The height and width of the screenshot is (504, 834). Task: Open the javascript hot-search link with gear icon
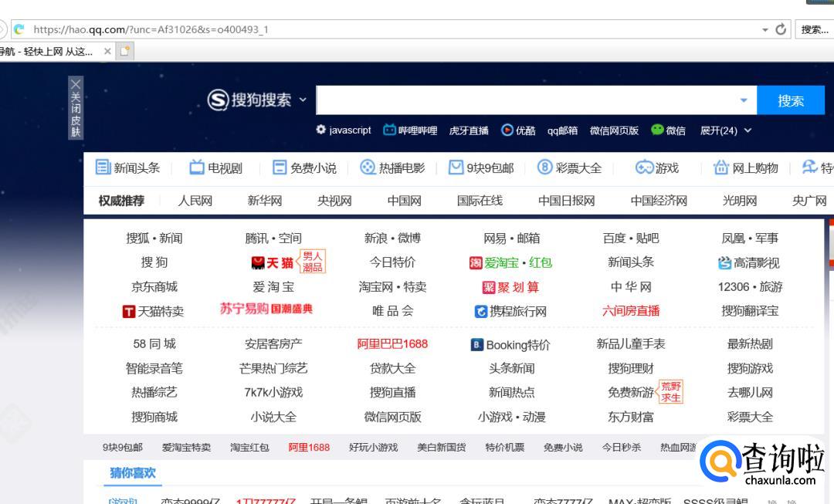[x=344, y=130]
